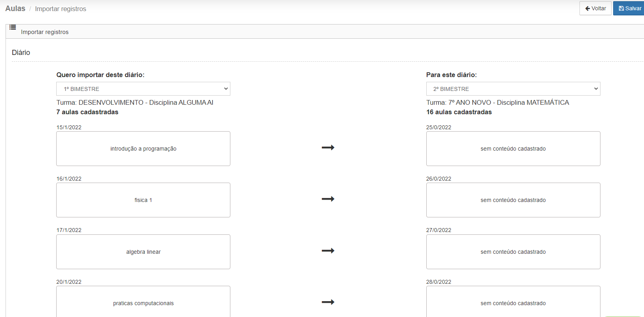
Task: Click the Importar registros breadcrumb text
Action: tap(61, 9)
